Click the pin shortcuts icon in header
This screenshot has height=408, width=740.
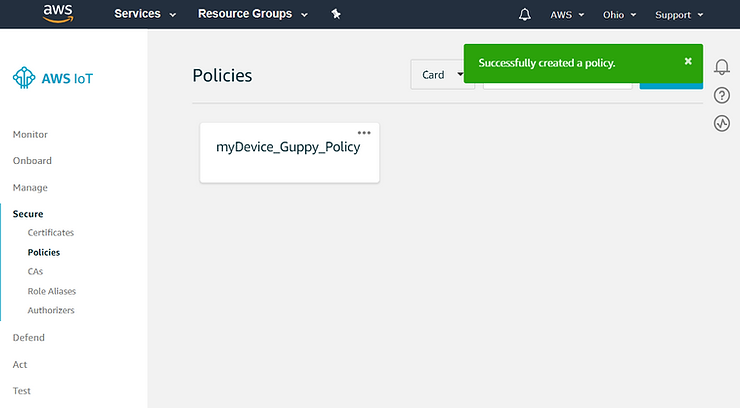click(x=336, y=14)
